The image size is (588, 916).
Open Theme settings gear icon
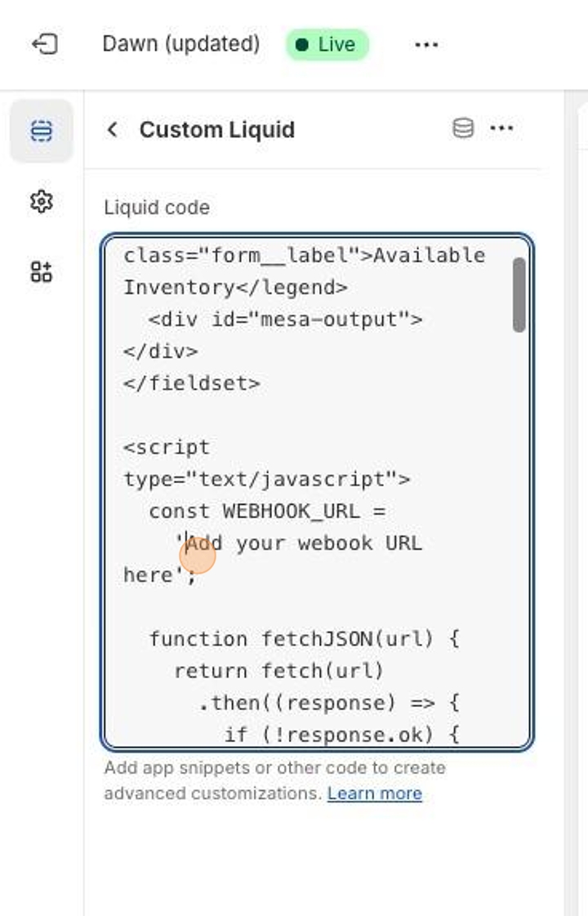[x=42, y=202]
